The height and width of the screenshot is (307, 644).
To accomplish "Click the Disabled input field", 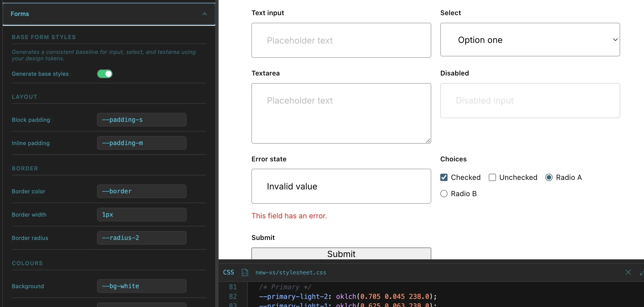I will [x=530, y=101].
